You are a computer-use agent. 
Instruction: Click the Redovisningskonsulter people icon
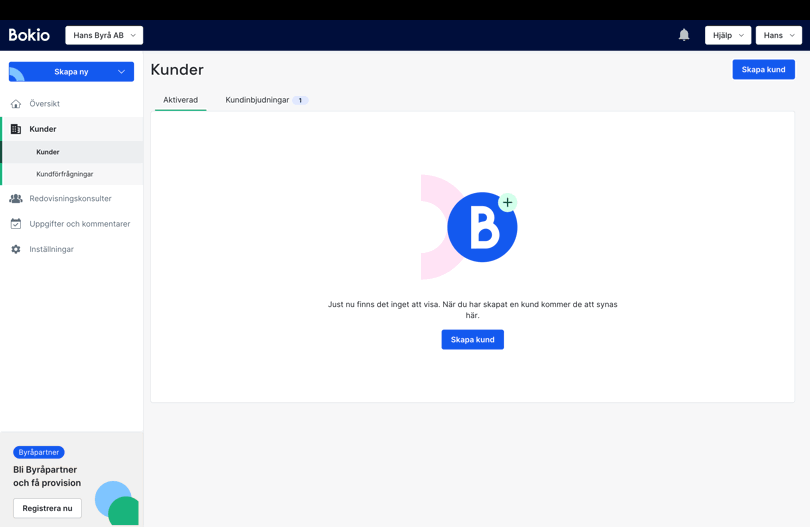point(16,198)
